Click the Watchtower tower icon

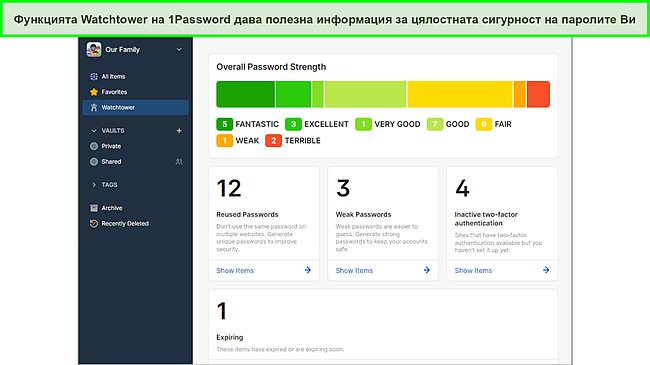[x=94, y=107]
